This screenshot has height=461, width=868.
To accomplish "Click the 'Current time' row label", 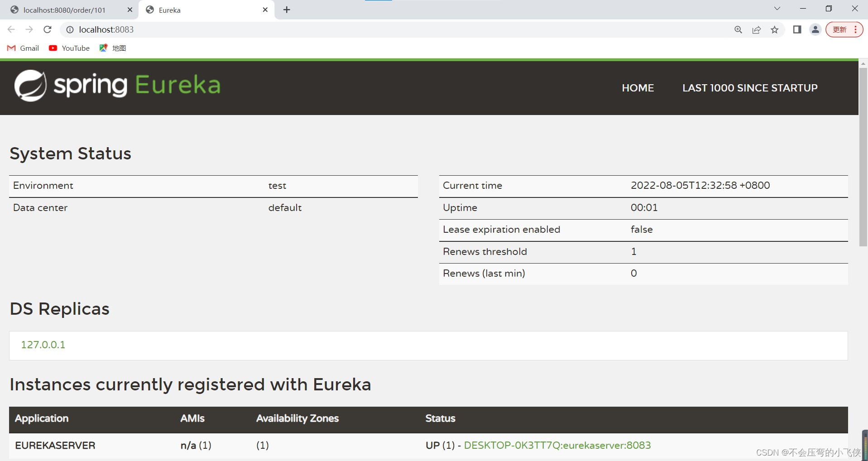I will click(472, 185).
